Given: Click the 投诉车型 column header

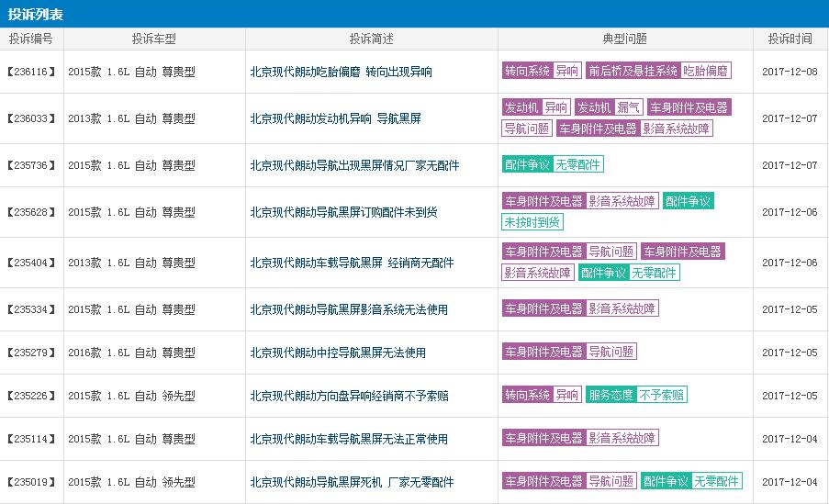Looking at the screenshot, I should click(x=154, y=39).
